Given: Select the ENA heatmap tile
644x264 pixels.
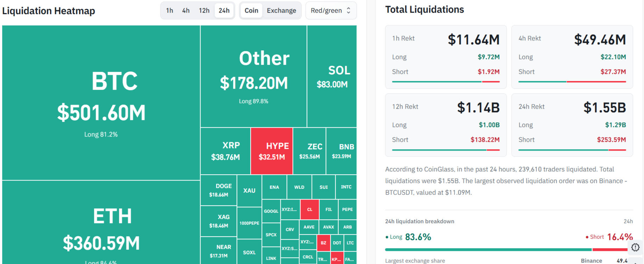Looking at the screenshot, I should pyautogui.click(x=274, y=187).
